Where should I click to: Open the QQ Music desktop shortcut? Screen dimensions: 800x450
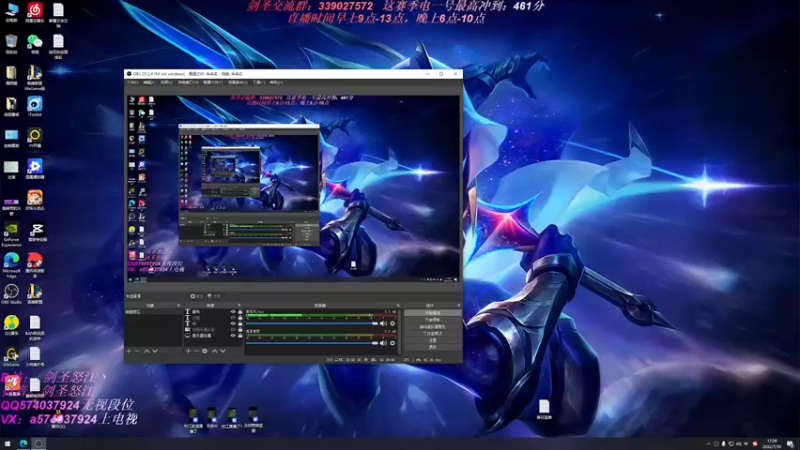(11, 324)
